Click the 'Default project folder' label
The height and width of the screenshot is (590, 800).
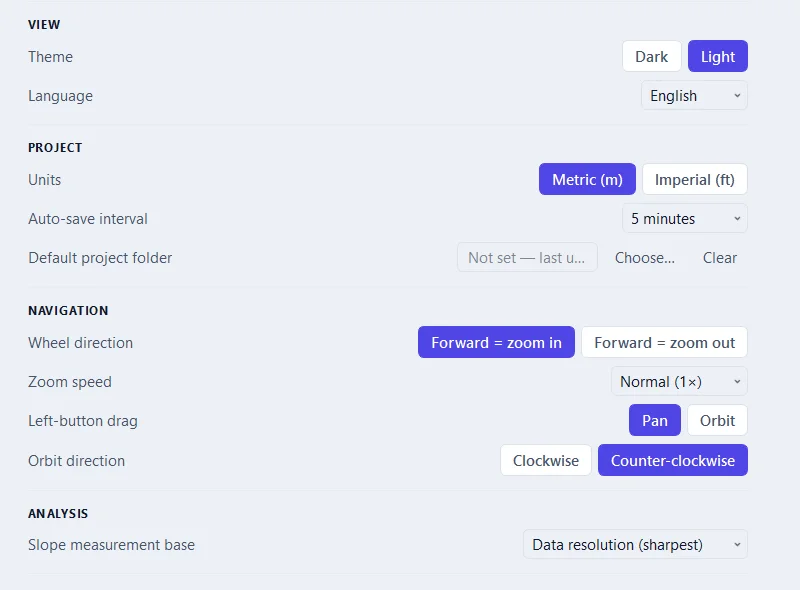pos(100,258)
